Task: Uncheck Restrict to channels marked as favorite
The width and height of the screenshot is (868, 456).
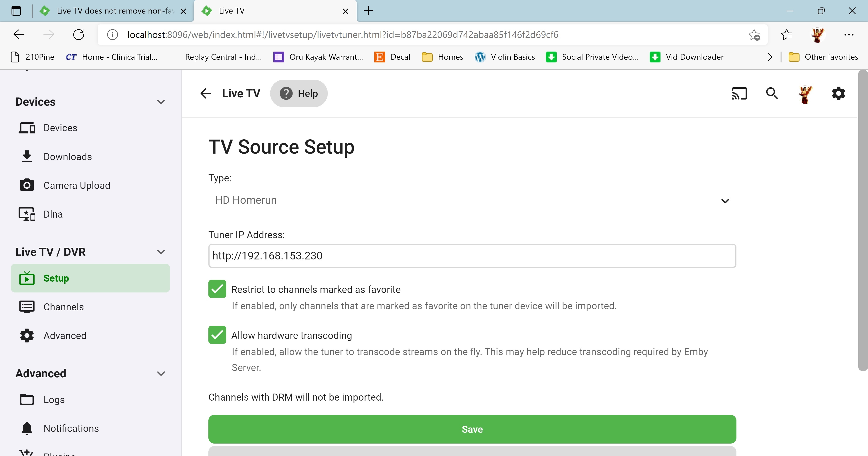Action: tap(217, 289)
